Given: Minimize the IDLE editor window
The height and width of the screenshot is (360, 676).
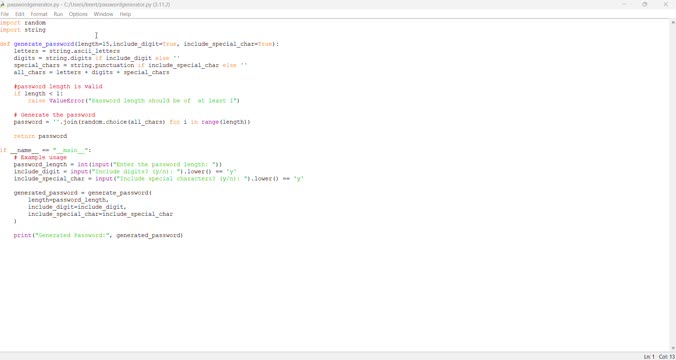Looking at the screenshot, I should pos(624,4).
